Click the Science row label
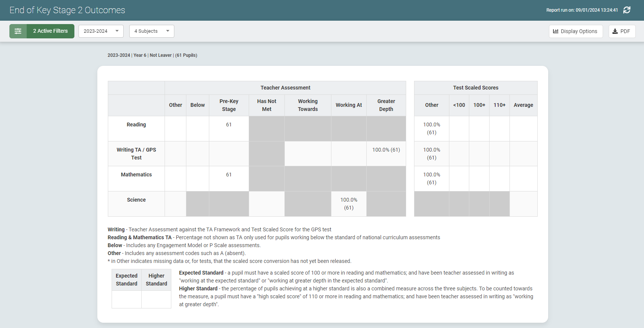 (136, 200)
